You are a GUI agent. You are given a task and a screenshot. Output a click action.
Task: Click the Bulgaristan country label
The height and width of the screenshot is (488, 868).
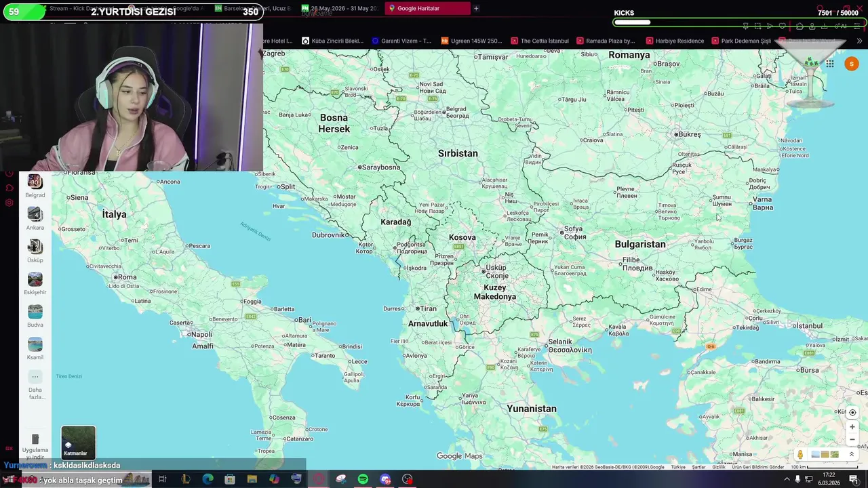tap(640, 244)
